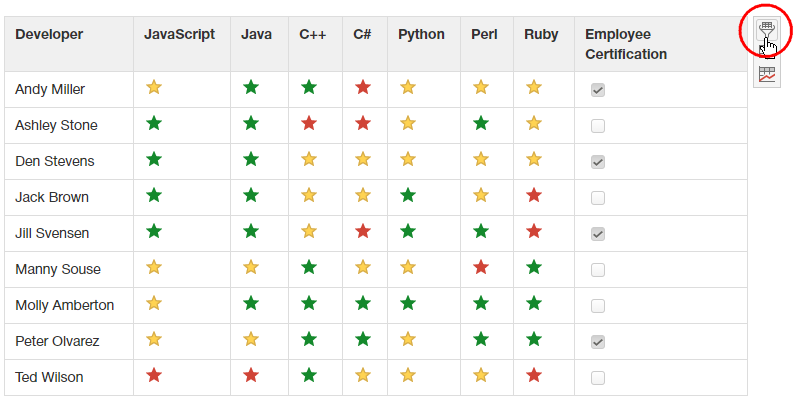
Task: Select Ashley Stone's red C++ star
Action: (x=309, y=124)
